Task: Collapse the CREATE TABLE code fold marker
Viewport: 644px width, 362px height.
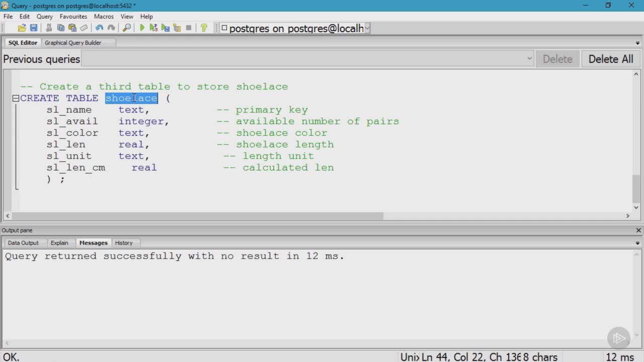Action: pyautogui.click(x=16, y=98)
